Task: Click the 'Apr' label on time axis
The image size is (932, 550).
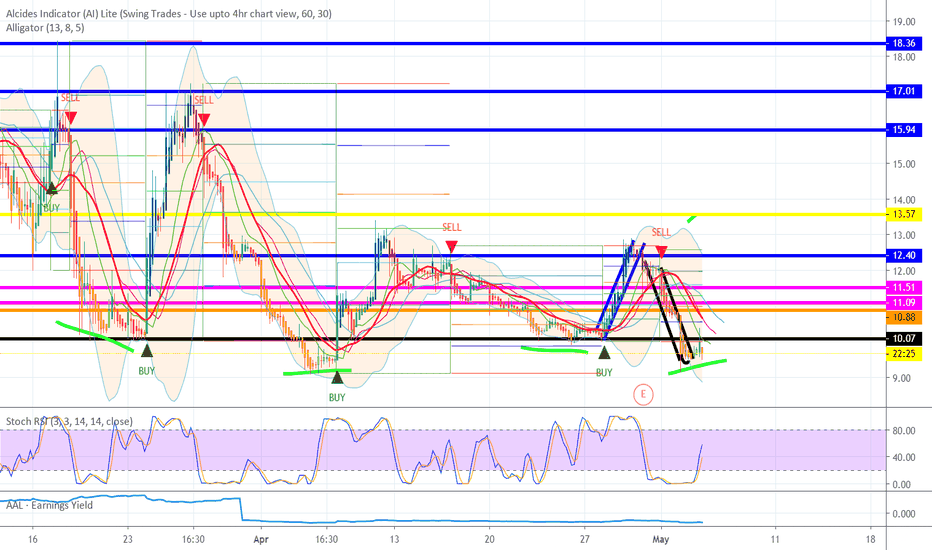Action: (261, 540)
